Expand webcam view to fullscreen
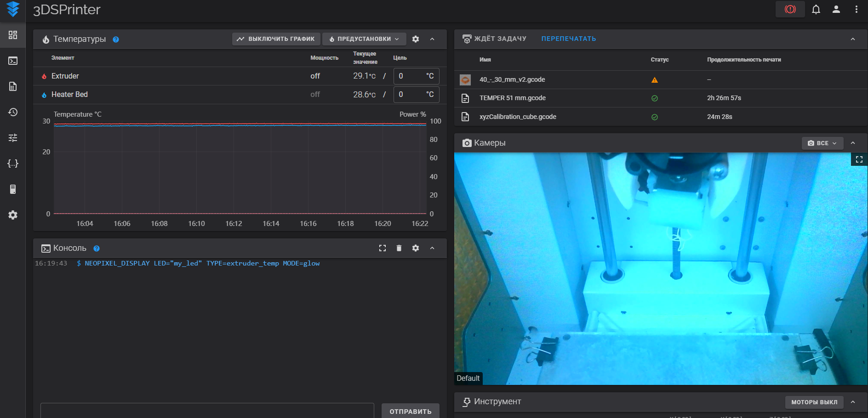This screenshot has height=418, width=868. tap(859, 159)
